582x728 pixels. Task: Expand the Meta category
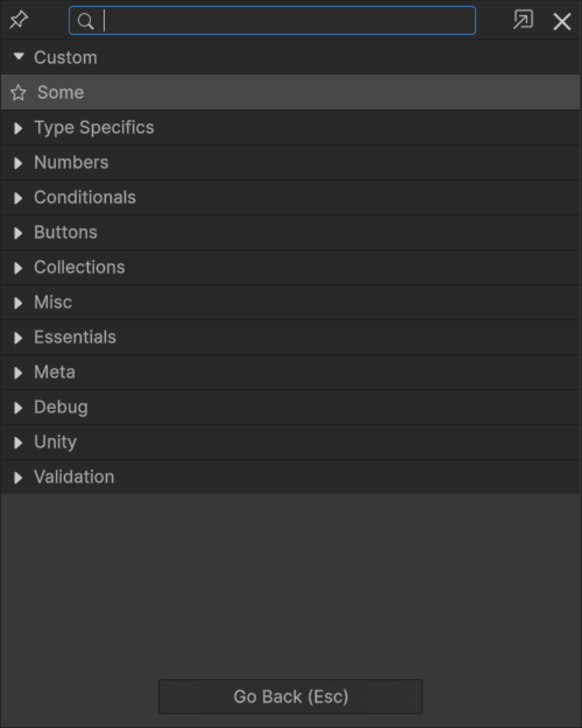coord(18,372)
